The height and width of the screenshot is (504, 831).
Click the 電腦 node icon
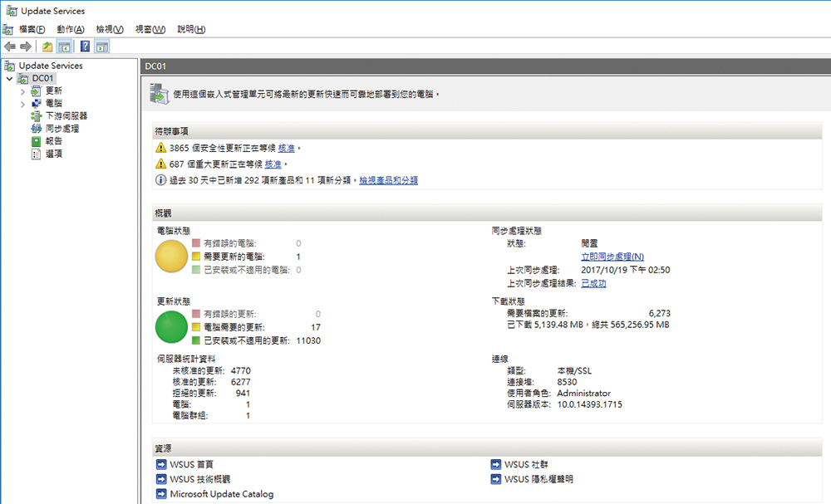click(36, 104)
